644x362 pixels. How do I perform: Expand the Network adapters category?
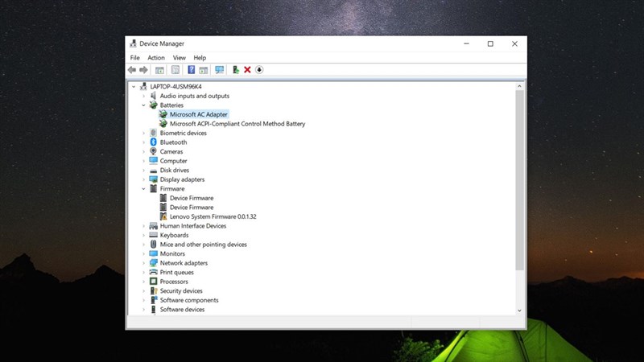point(144,263)
